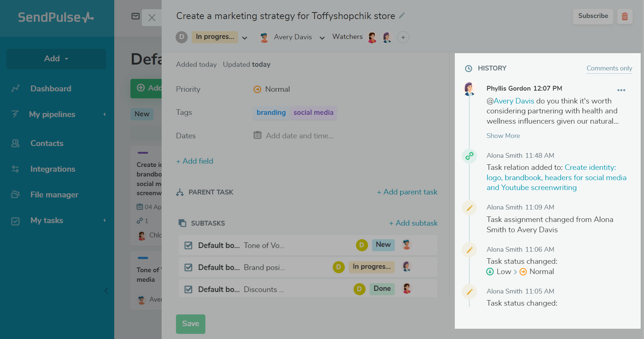
Task: Toggle the Discounts subtask checkbox
Action: point(188,289)
